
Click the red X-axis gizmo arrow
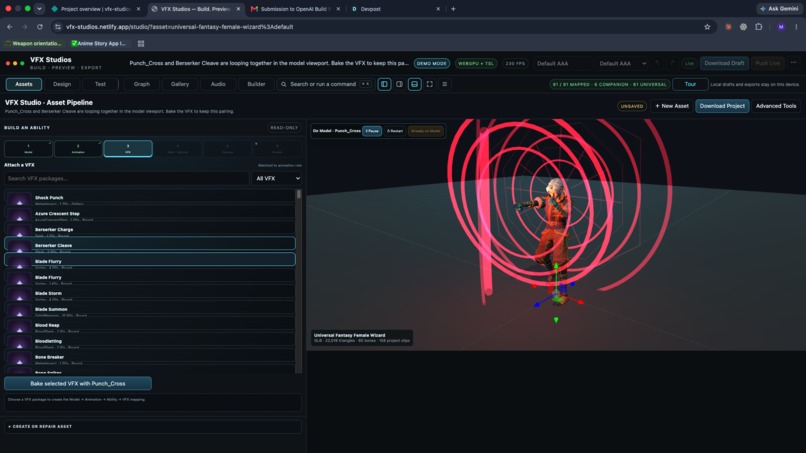pyautogui.click(x=580, y=302)
